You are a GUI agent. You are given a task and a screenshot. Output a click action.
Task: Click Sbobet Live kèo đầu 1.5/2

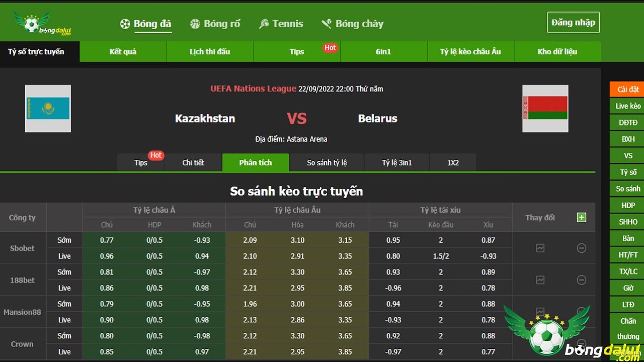(441, 256)
